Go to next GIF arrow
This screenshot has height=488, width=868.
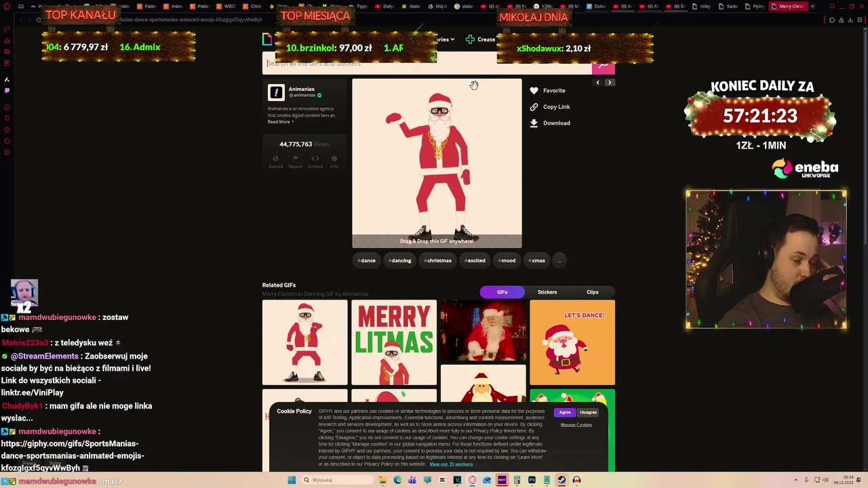[x=610, y=83]
